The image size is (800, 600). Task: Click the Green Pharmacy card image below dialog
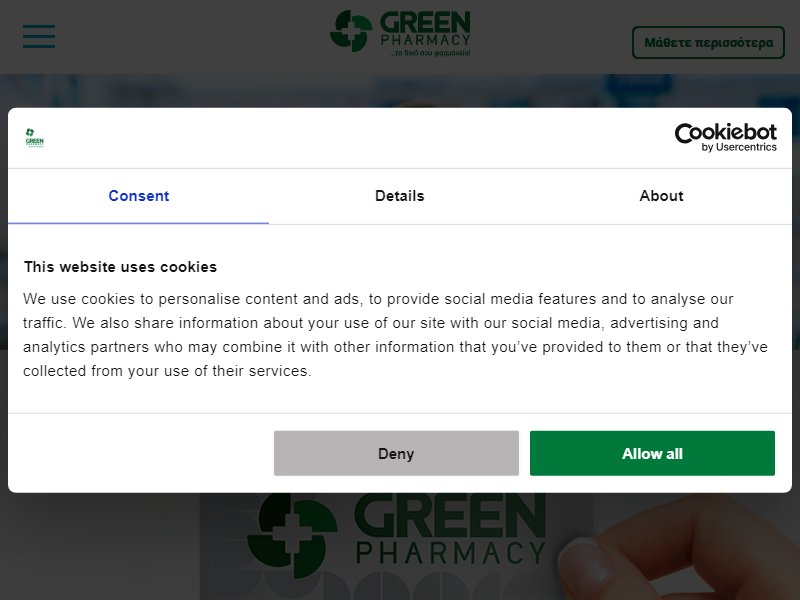[396, 546]
